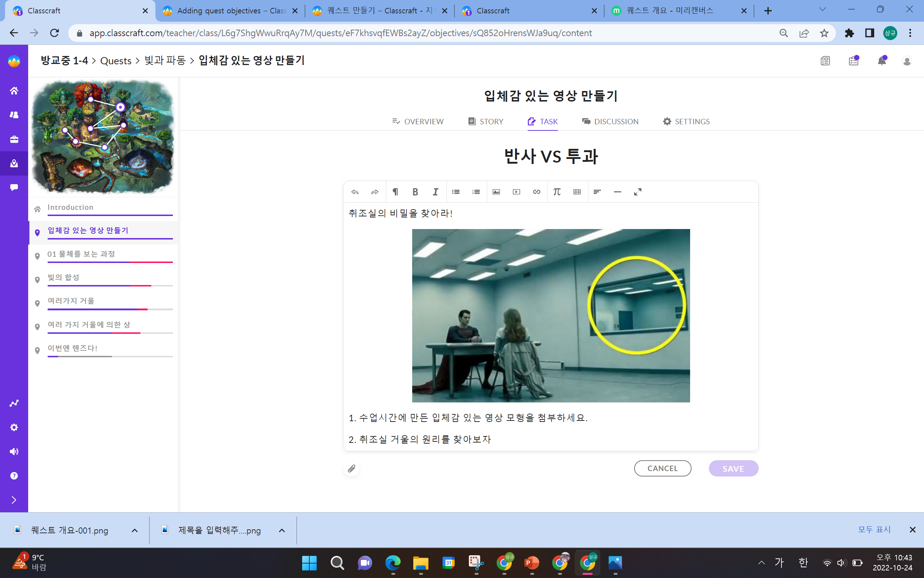The image size is (924, 578).
Task: Insert a hyperlink
Action: tap(536, 192)
